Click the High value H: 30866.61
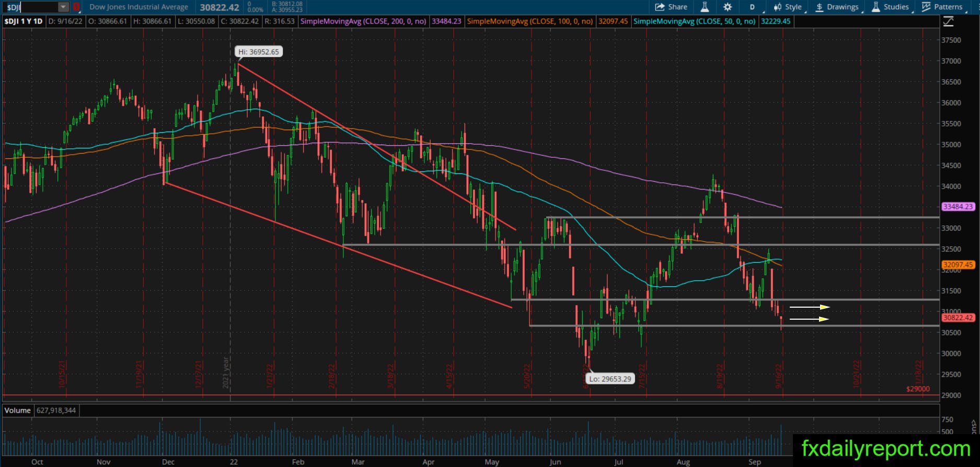The width and height of the screenshot is (980, 467). click(x=153, y=21)
